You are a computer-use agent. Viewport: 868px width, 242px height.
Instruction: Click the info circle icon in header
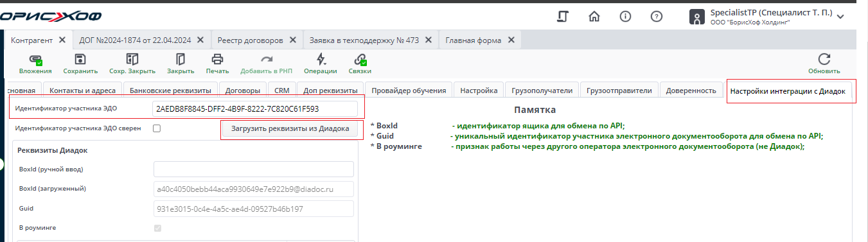pos(625,17)
